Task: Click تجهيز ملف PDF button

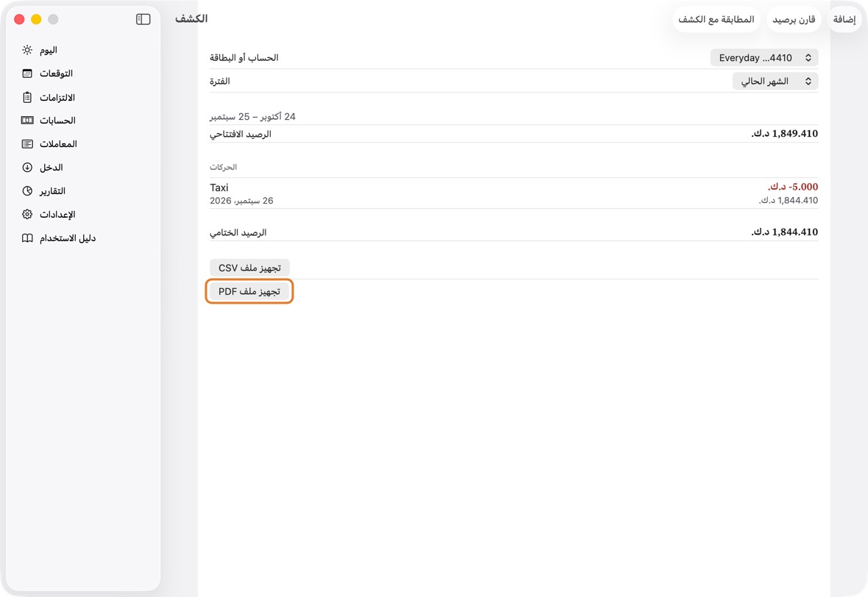Action: point(249,291)
